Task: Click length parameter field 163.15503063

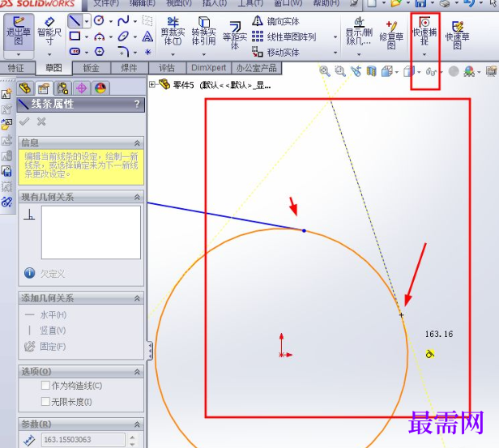Action: (x=83, y=440)
